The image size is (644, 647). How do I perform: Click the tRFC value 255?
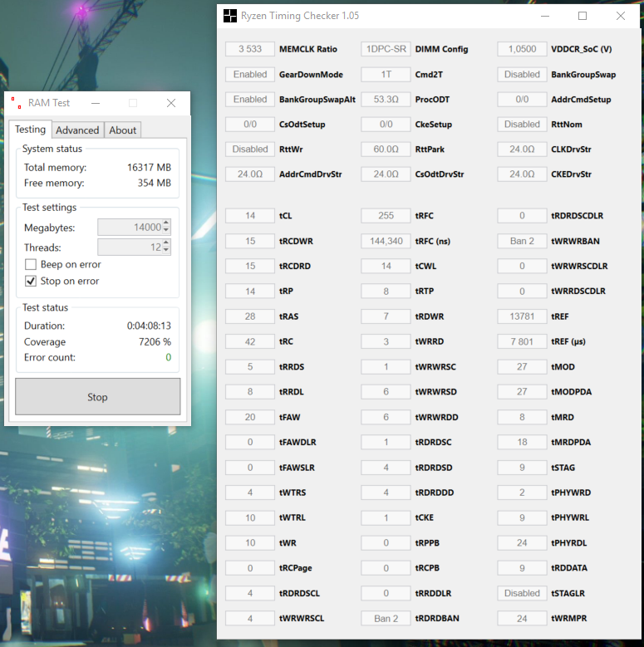[x=386, y=216]
